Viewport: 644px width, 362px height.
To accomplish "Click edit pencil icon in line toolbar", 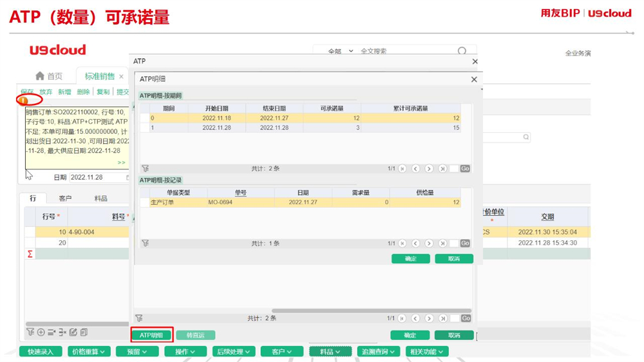I will [73, 332].
